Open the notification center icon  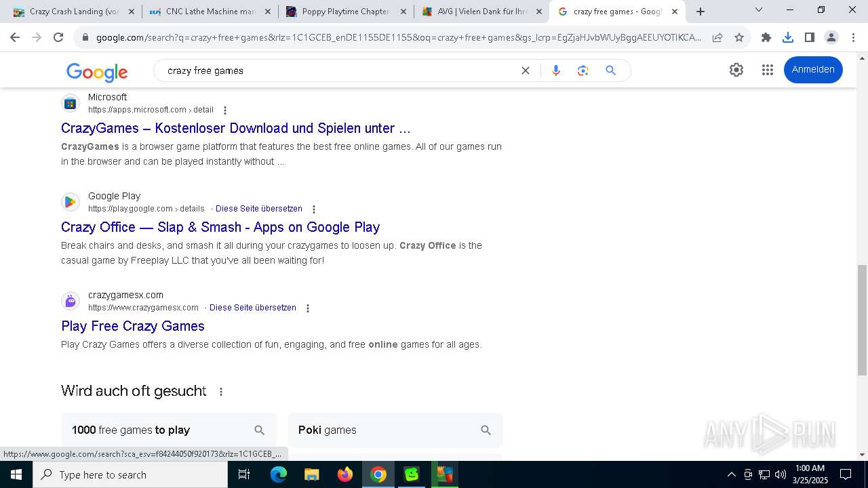(x=846, y=474)
